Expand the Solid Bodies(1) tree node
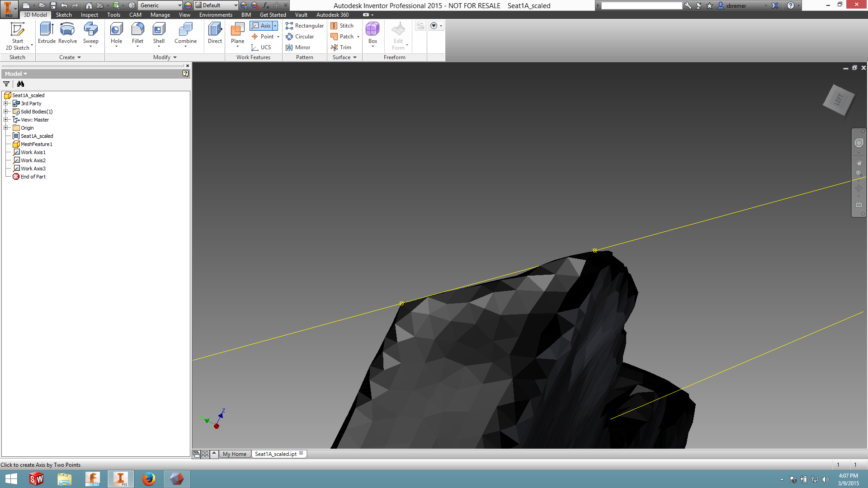 [x=6, y=112]
